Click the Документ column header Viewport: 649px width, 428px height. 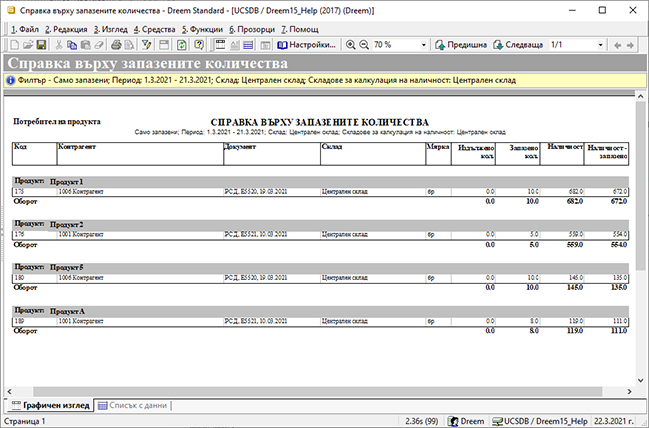tap(272, 154)
